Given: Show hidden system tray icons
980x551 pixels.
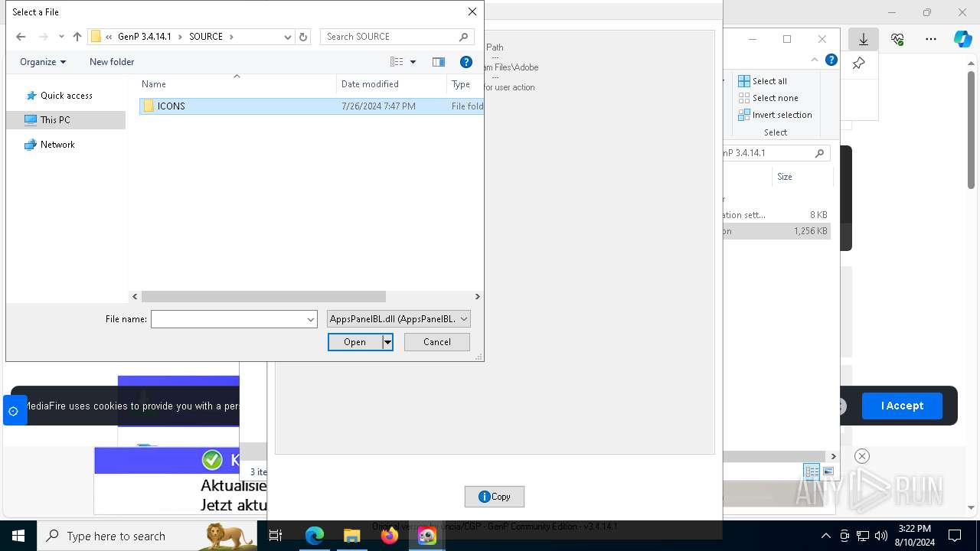Looking at the screenshot, I should point(825,536).
